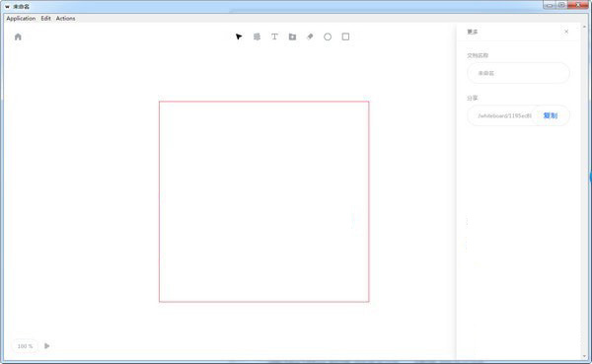Go to the home screen icon
Viewport: 592px width, 364px height.
coord(18,36)
